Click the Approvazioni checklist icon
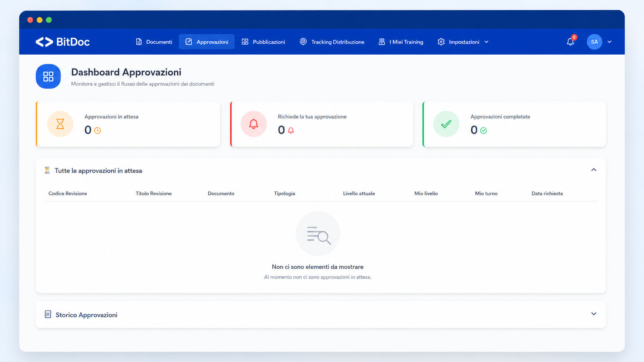This screenshot has height=362, width=644. (x=189, y=42)
